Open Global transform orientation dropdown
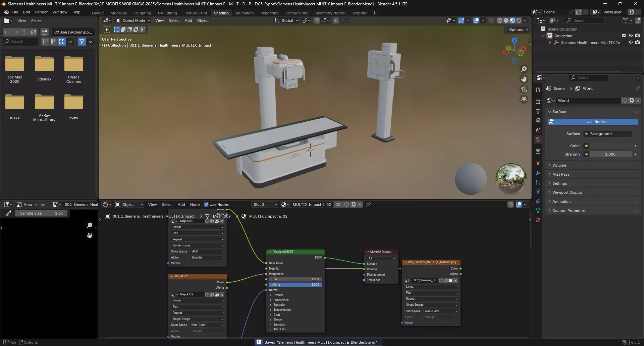The width and height of the screenshot is (644, 346). pyautogui.click(x=286, y=20)
